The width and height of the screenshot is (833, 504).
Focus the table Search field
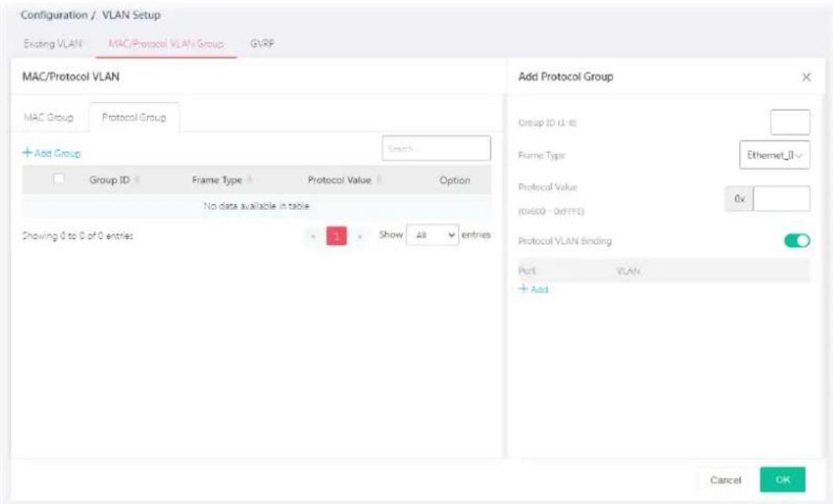click(435, 148)
